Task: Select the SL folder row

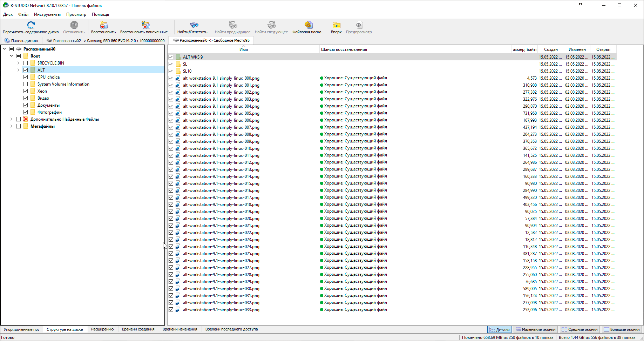Action: point(392,64)
